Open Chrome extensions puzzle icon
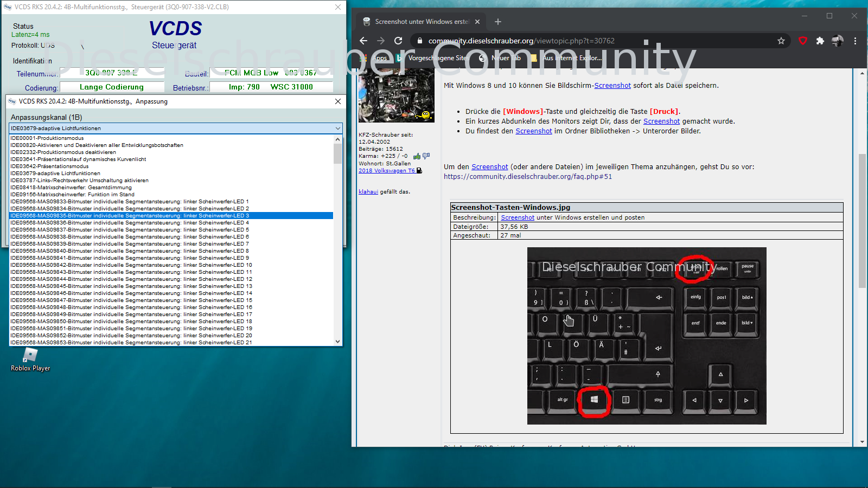 [x=820, y=41]
